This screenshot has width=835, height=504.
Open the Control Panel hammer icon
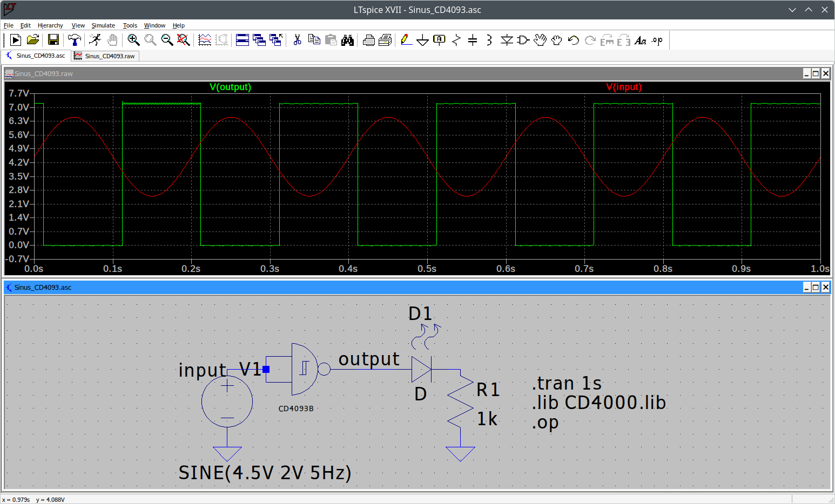pyautogui.click(x=75, y=39)
